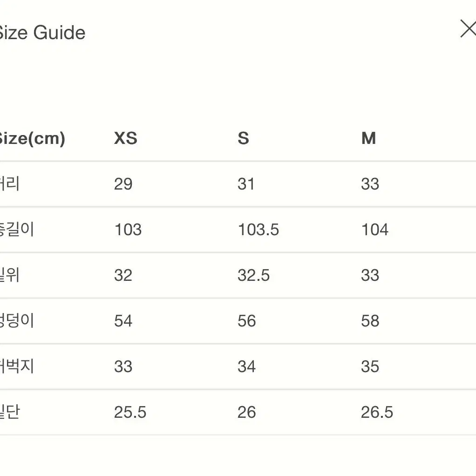
Task: Close the Size Guide dialog
Action: coord(469,28)
